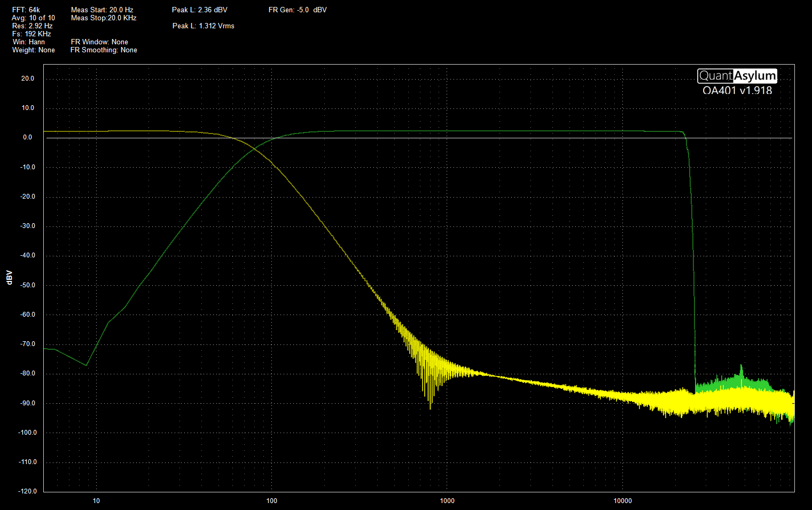Click the QA401 v1.918 version label

pyautogui.click(x=737, y=90)
